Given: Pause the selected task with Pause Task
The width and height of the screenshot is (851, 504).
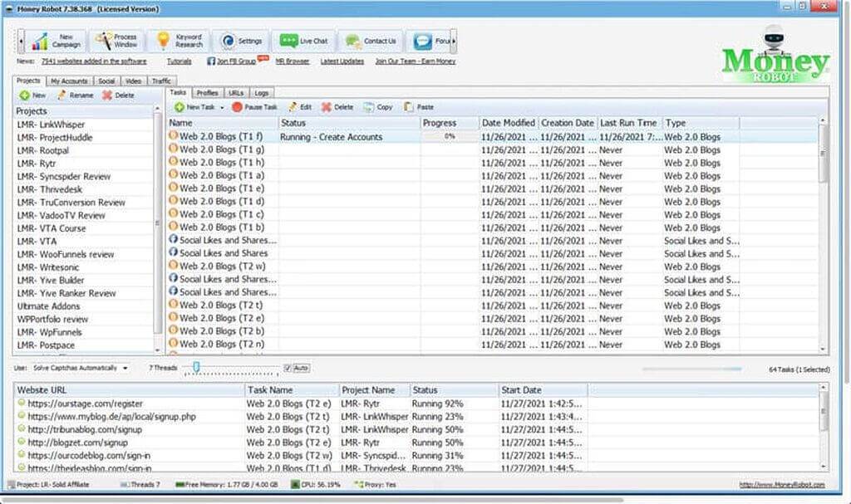Looking at the screenshot, I should point(254,107).
